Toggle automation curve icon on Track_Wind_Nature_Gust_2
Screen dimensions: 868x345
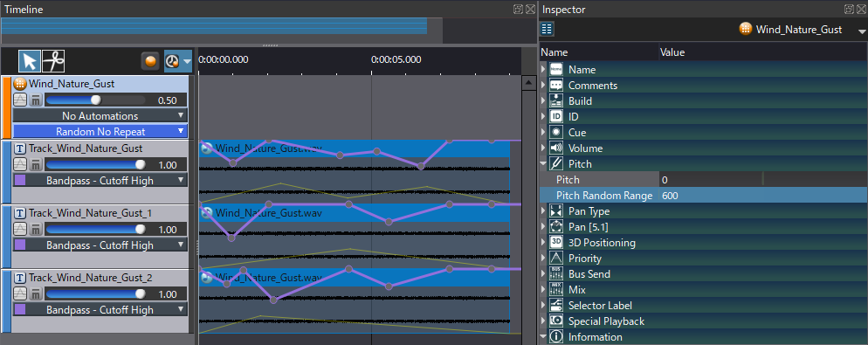tap(20, 293)
